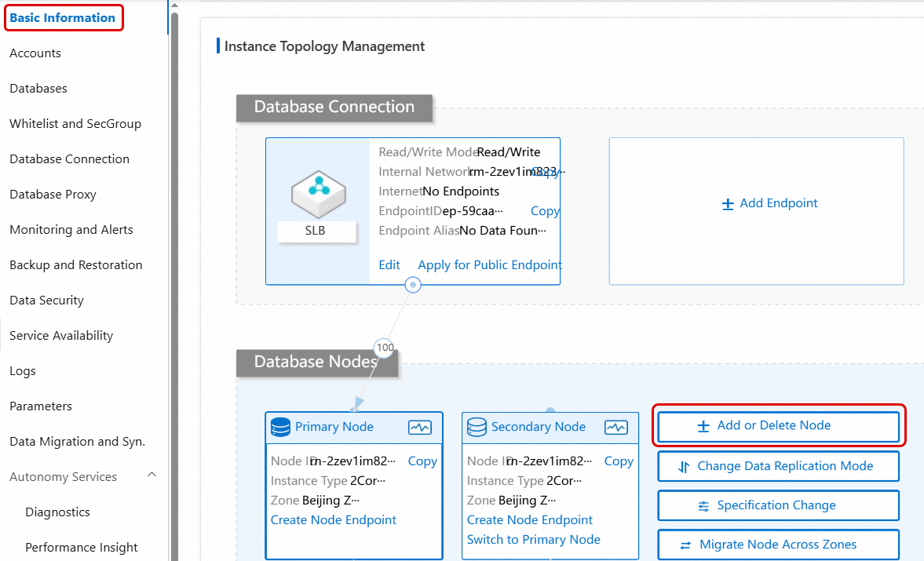Click Migrate Node Across Zones button

tap(778, 545)
